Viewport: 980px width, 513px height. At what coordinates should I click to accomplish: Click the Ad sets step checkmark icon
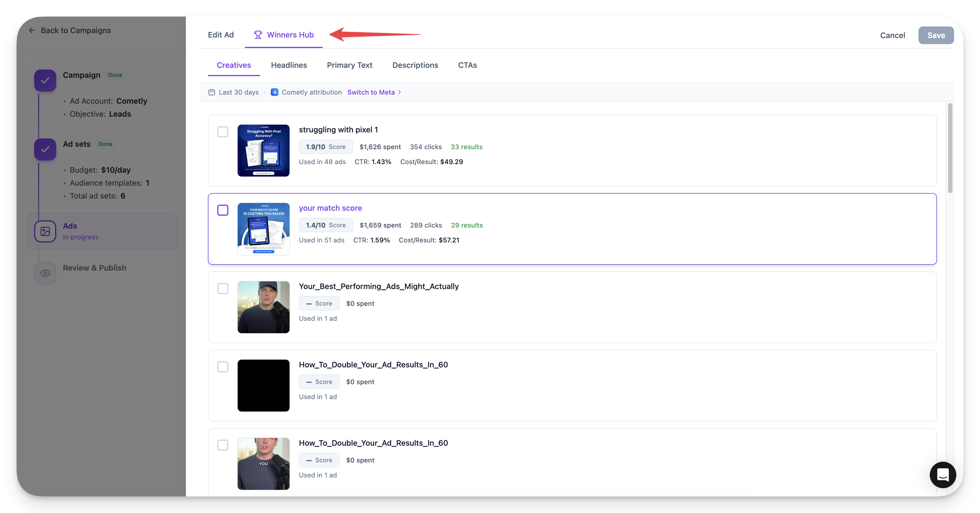click(x=45, y=149)
